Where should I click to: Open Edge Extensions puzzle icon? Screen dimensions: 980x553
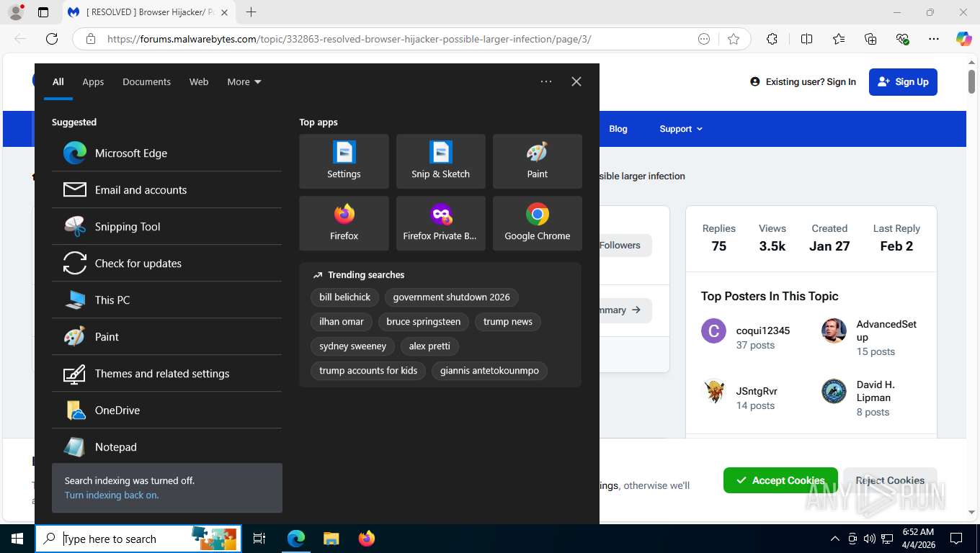772,39
